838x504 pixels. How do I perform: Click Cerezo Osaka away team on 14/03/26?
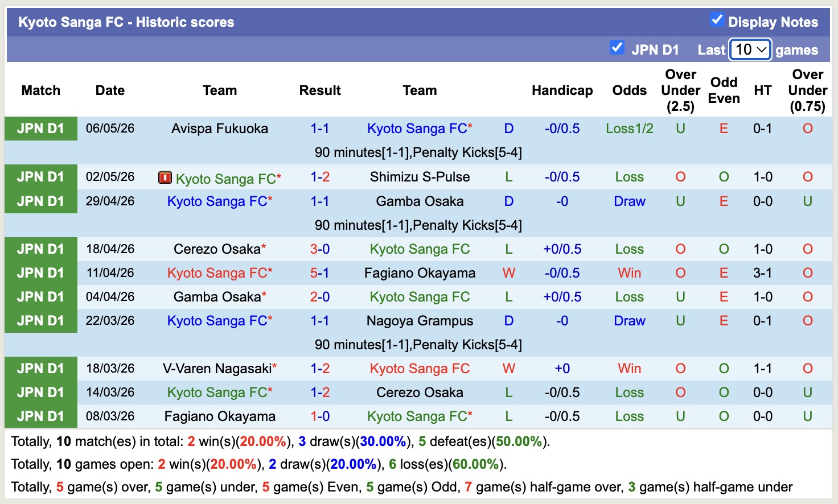coord(420,393)
